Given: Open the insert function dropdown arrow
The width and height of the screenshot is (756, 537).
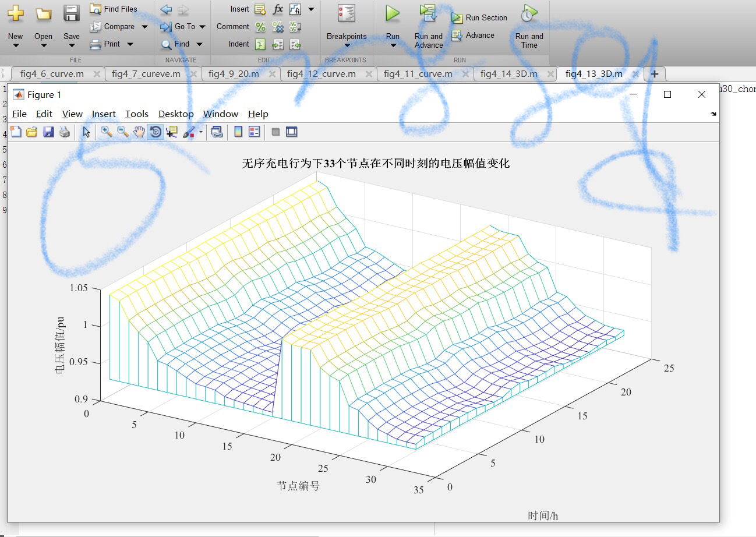Looking at the screenshot, I should pos(310,9).
